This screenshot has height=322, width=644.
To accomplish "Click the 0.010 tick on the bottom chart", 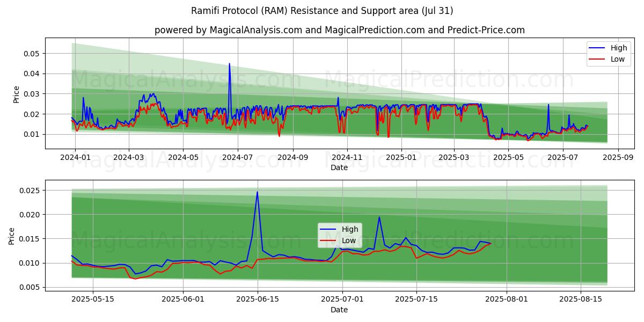I will 30,263.
